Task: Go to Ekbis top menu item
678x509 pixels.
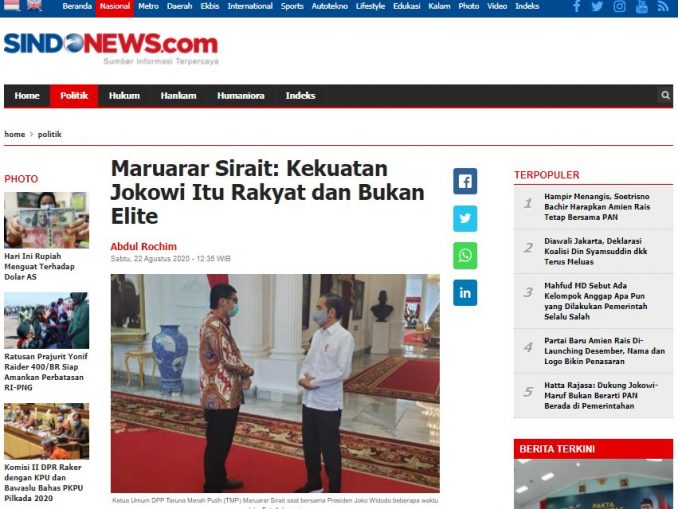Action: point(210,6)
